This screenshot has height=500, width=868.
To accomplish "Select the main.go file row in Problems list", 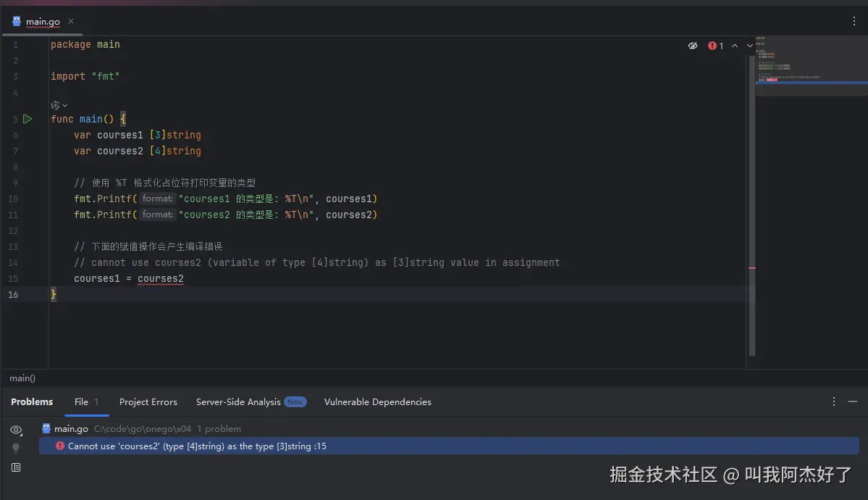I will [x=449, y=428].
